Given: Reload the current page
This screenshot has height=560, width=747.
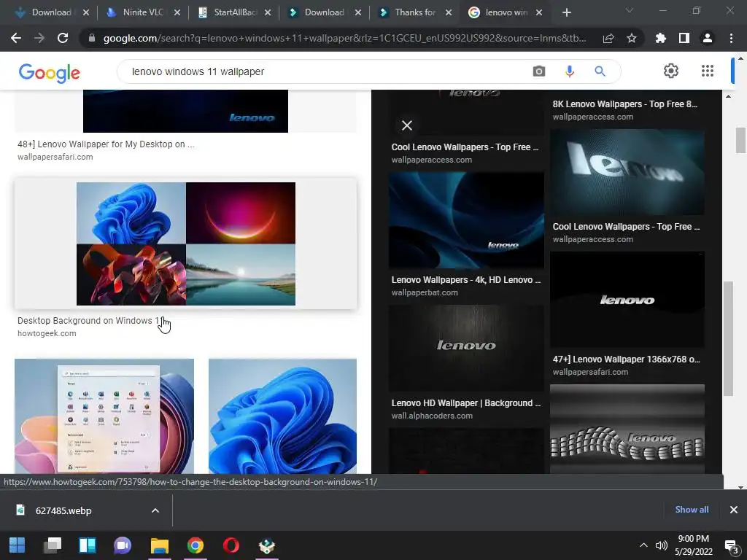Looking at the screenshot, I should pos(63,38).
